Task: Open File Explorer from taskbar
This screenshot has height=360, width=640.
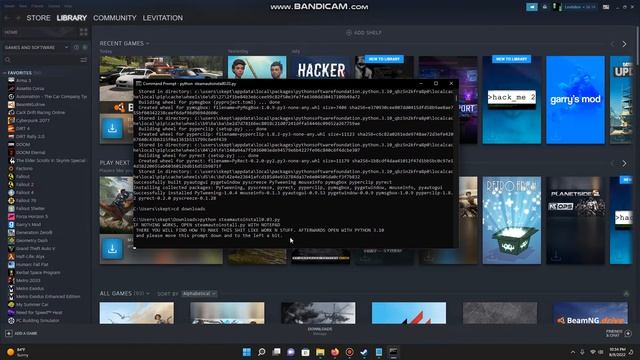Action: pos(320,352)
